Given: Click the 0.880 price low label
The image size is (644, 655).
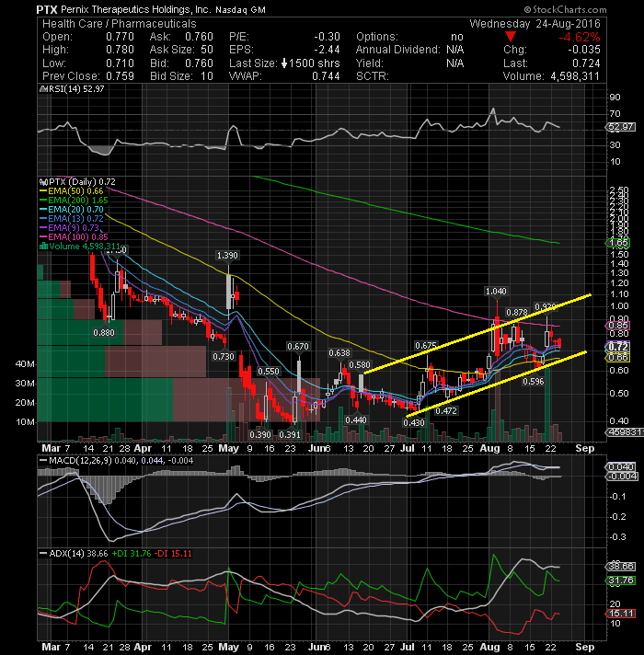Looking at the screenshot, I should (x=104, y=332).
